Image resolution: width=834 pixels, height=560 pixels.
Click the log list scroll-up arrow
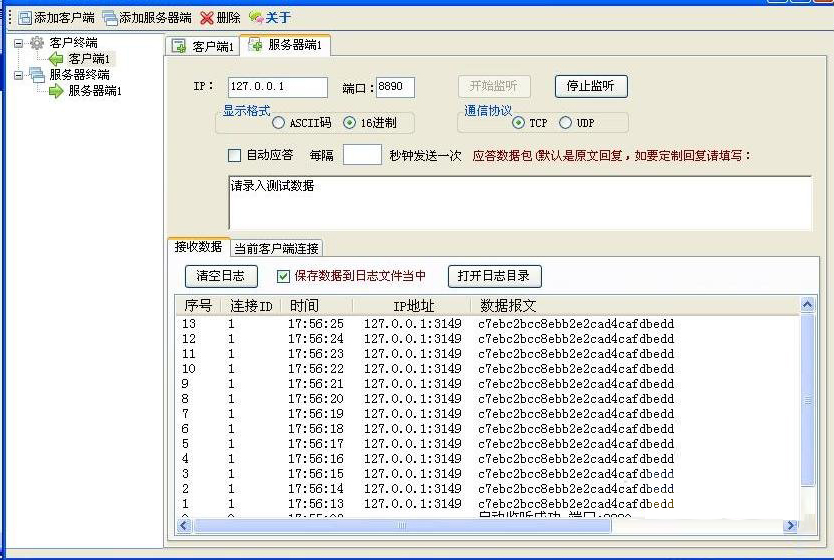coord(807,305)
